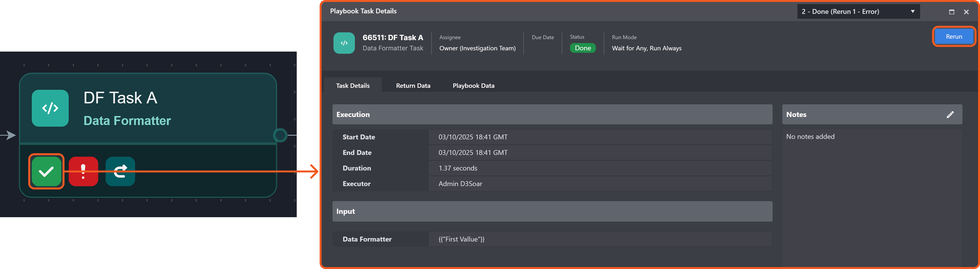The image size is (980, 269).
Task: Click the dropdown arrow next to Rerun 1 - Error
Action: click(x=912, y=12)
